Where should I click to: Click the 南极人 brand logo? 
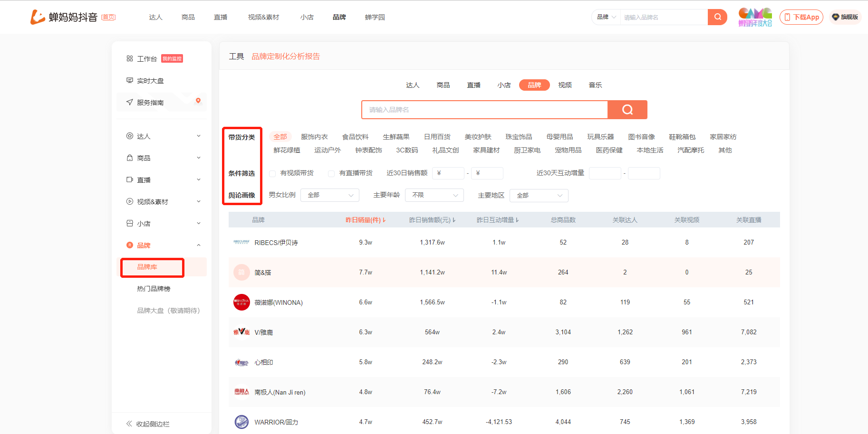pos(241,392)
